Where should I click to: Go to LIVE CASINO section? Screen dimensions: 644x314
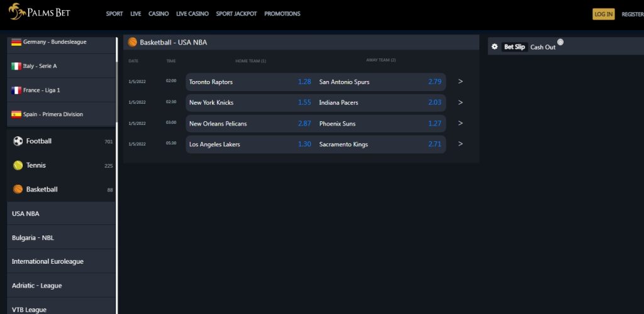[x=192, y=14]
